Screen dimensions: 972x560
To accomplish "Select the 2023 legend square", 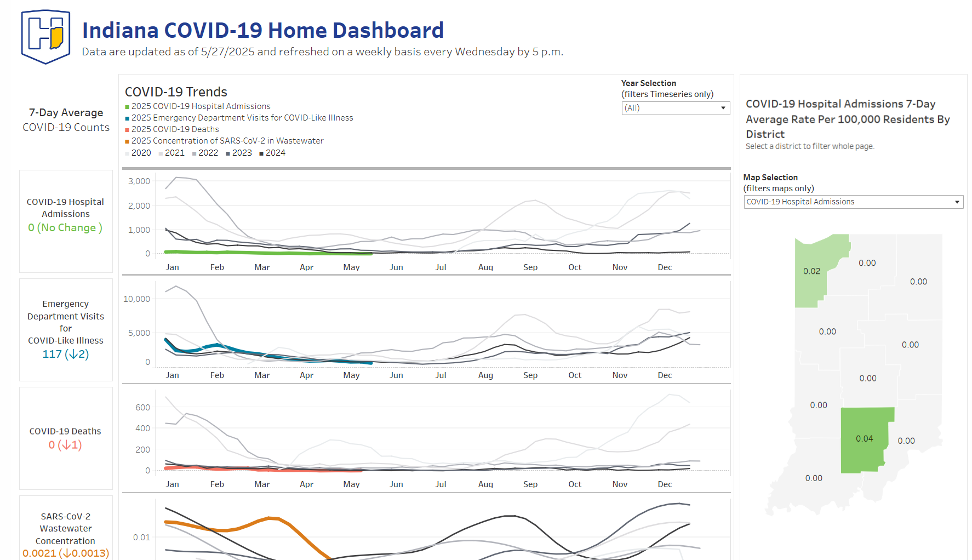I will pyautogui.click(x=228, y=153).
